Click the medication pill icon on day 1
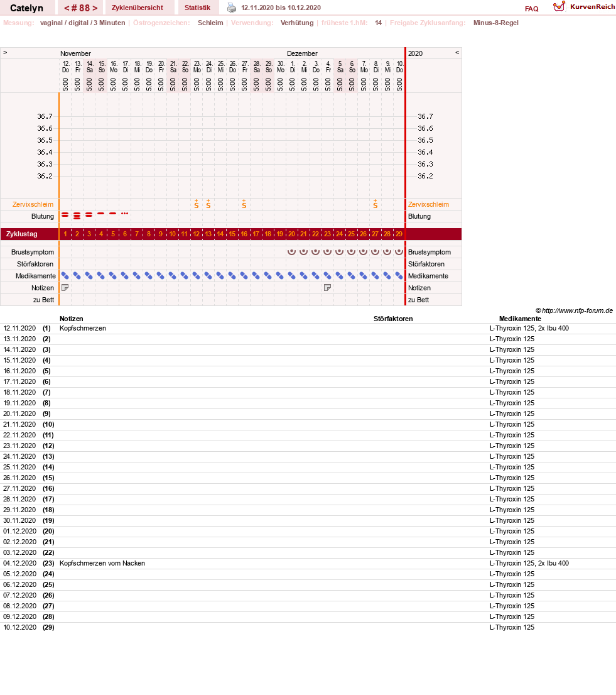The height and width of the screenshot is (695, 616). point(65,276)
